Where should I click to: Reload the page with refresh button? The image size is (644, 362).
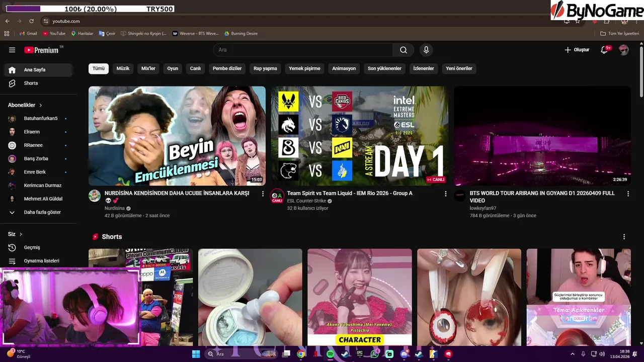point(32,21)
